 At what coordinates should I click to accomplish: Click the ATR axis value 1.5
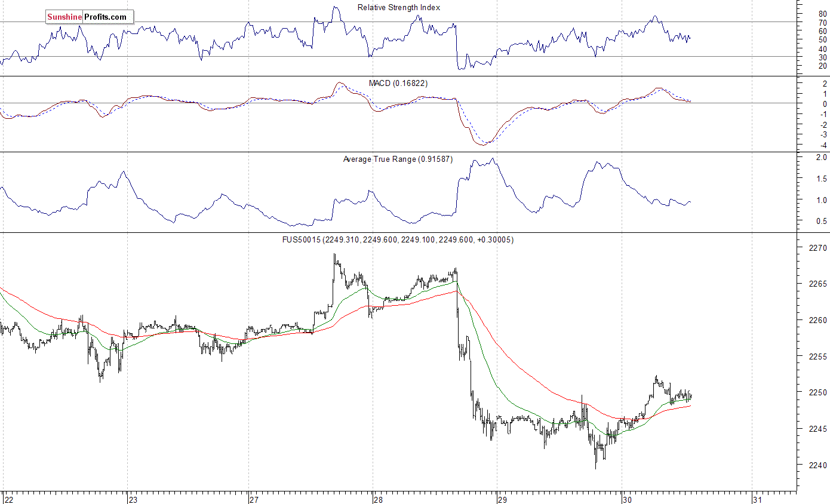click(822, 179)
